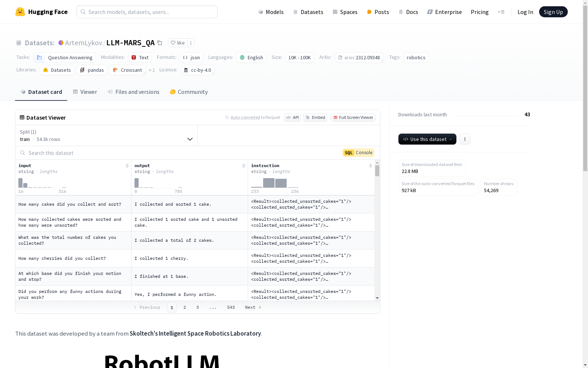This screenshot has height=368, width=588.
Task: Click the Datasets breadcrumb icon
Action: point(19,43)
